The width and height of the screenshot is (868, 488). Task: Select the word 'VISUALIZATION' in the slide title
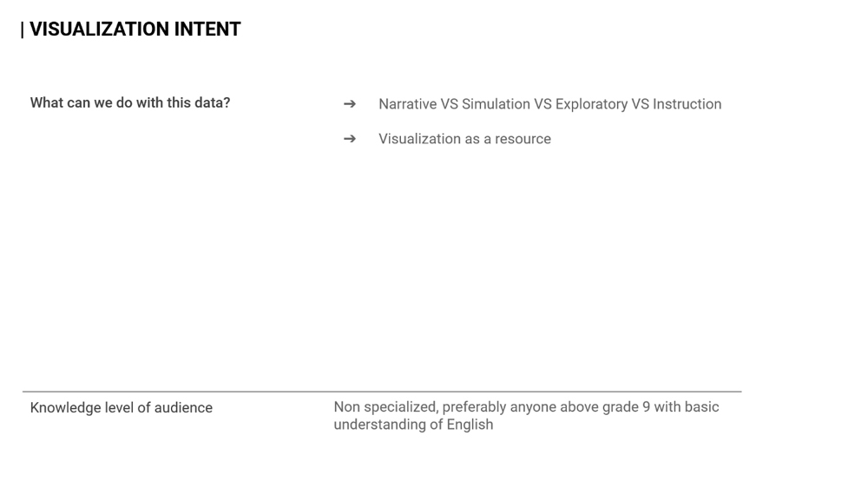point(99,30)
